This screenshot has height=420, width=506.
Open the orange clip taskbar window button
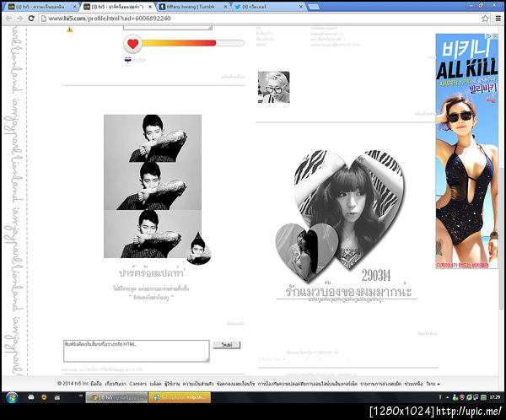180,397
